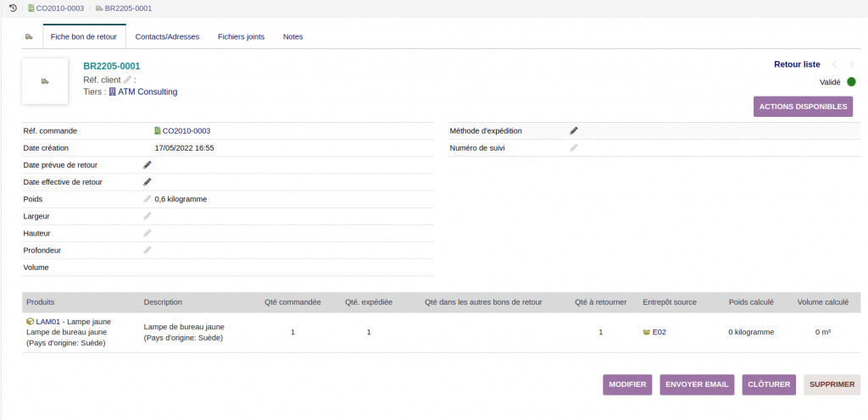Viewport: 868px width, 420px height.
Task: Click the return slip thumbnail image
Action: [44, 81]
